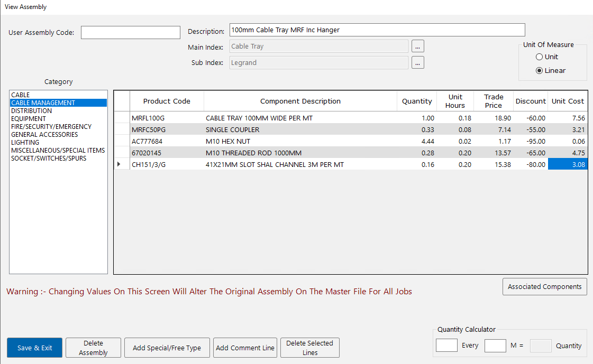Click the Add Comment Line button
This screenshot has height=364, width=593.
(x=245, y=348)
